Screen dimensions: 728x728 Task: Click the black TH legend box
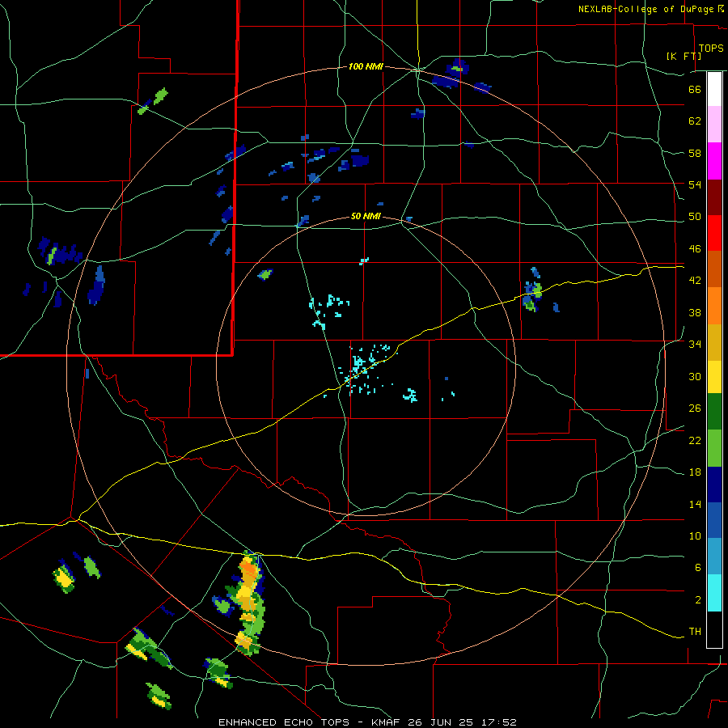coord(714,629)
